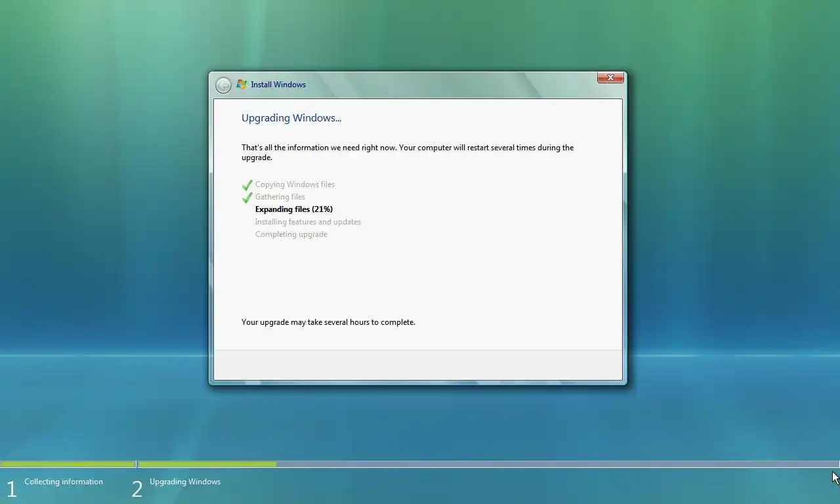Click the "Collecting information" stage label

point(64,482)
